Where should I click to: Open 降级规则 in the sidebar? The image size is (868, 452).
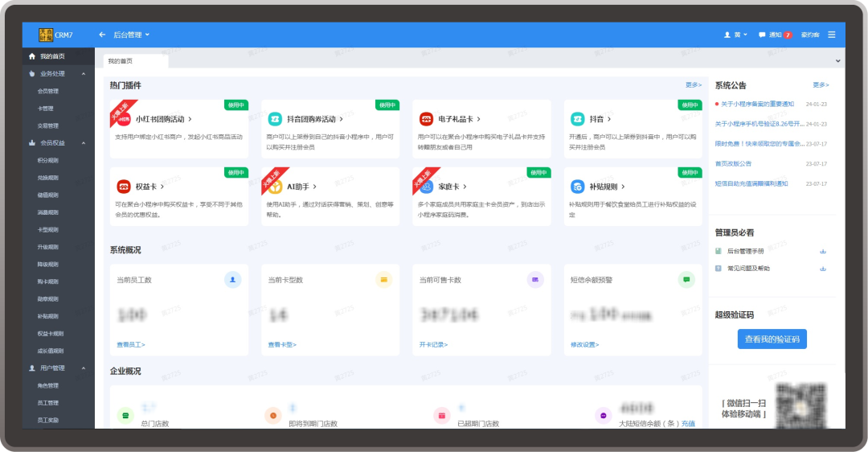click(47, 265)
